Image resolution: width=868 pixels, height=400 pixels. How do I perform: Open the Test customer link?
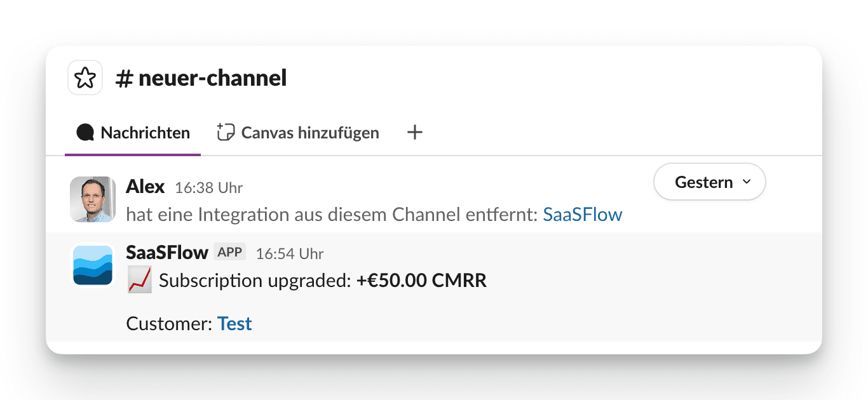point(234,324)
